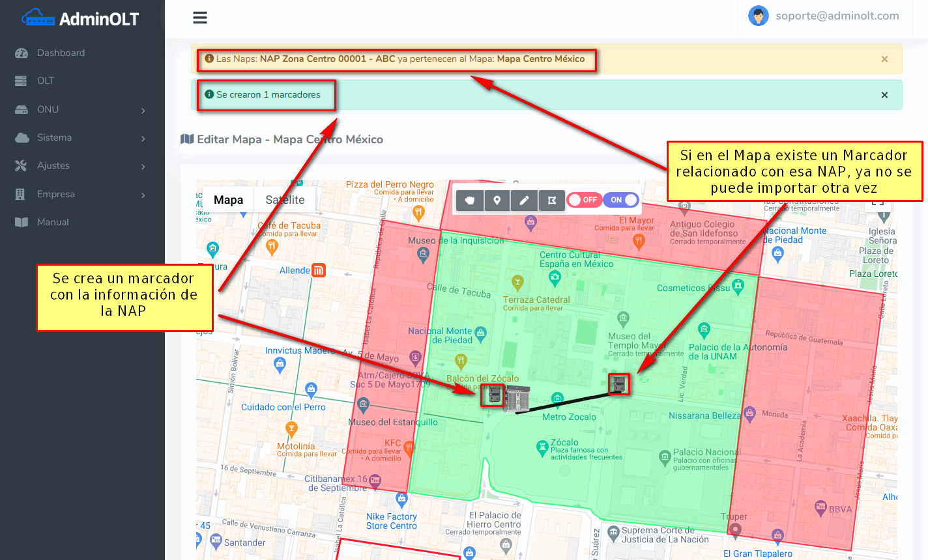Select the marker pin tool

[x=497, y=201]
